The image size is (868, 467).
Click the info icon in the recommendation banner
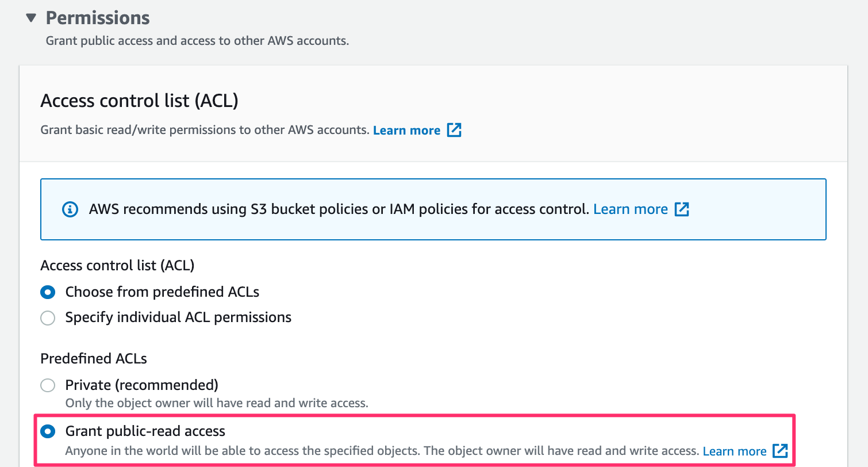[x=70, y=209]
